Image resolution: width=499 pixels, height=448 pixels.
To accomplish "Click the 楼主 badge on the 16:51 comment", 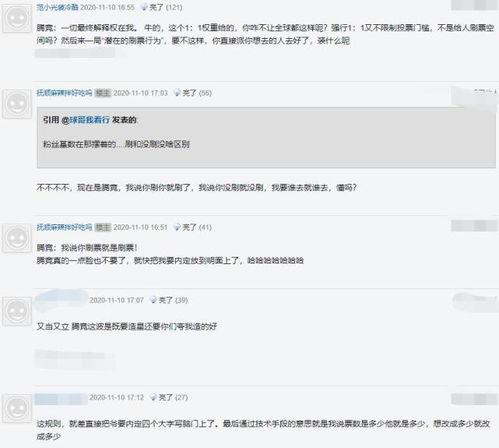I will coord(103,228).
